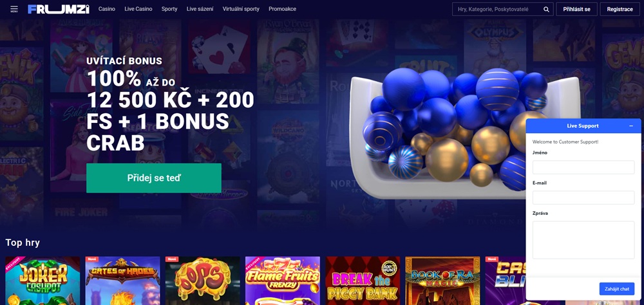Select the Book of Ra Magic game

click(442, 281)
